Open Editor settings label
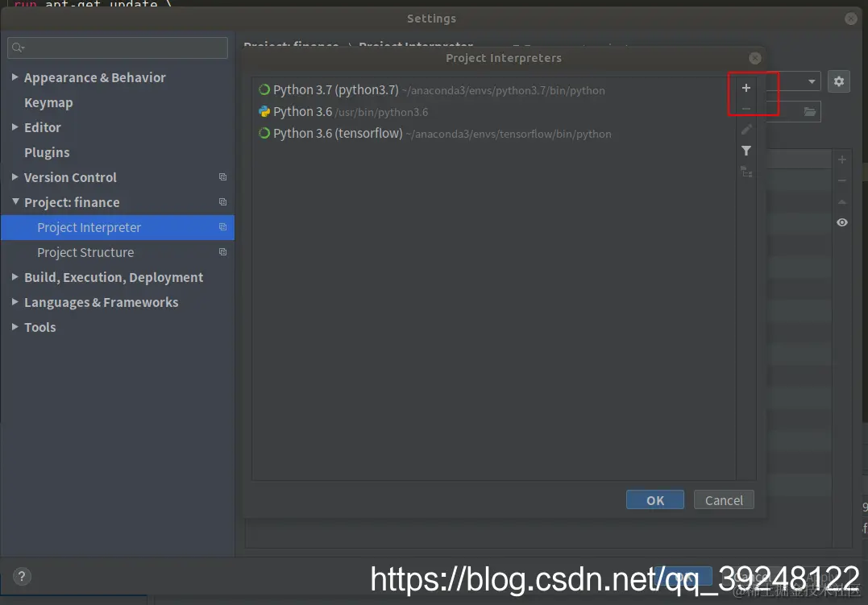Screen dimensions: 868x605 pyautogui.click(x=43, y=127)
